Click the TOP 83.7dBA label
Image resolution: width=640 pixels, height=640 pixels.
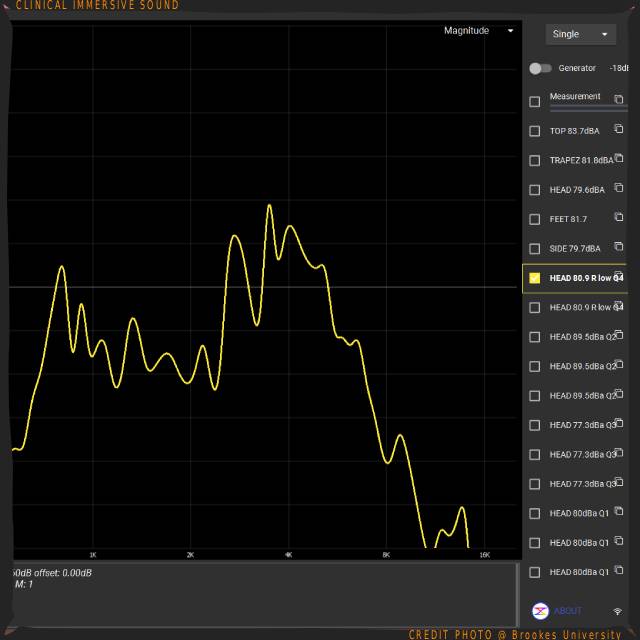(574, 131)
